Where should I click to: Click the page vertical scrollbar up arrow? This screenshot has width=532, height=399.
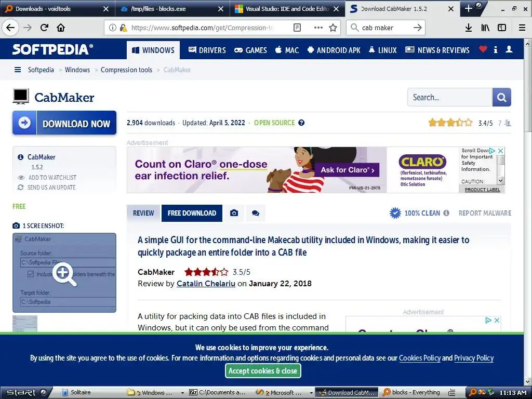point(528,44)
